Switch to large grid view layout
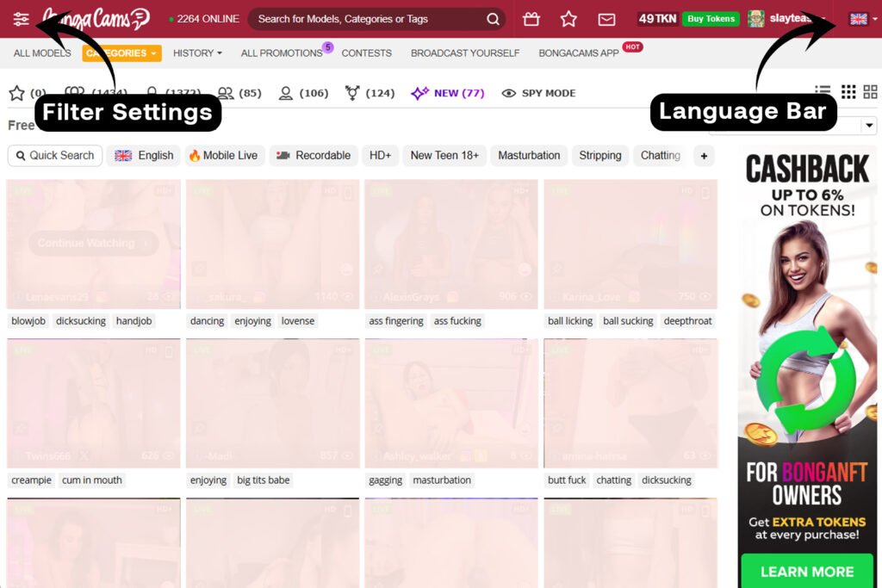The height and width of the screenshot is (588, 882). [x=870, y=91]
